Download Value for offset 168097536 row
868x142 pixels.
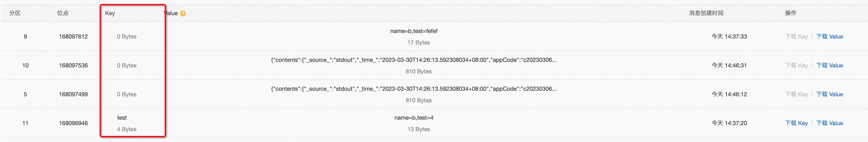[x=829, y=65]
